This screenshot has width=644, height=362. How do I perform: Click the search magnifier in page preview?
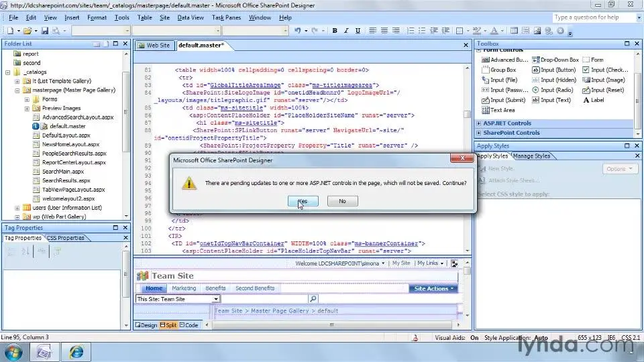click(x=313, y=299)
